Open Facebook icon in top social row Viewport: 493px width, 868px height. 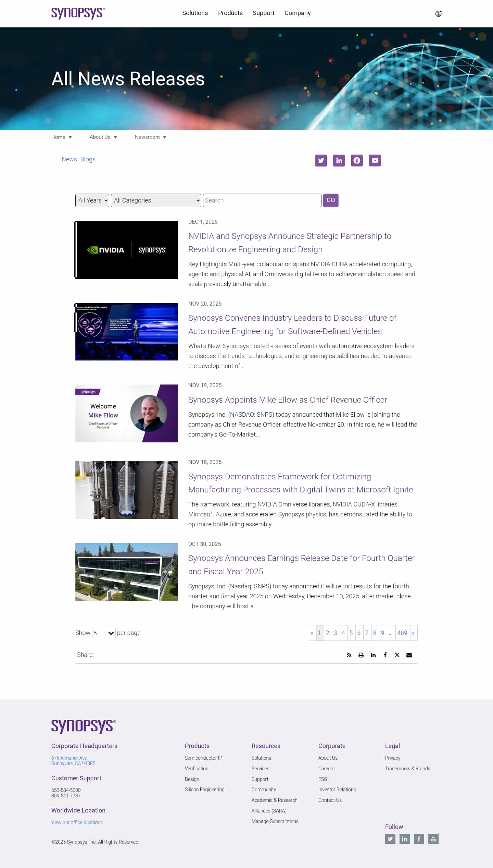pos(357,160)
